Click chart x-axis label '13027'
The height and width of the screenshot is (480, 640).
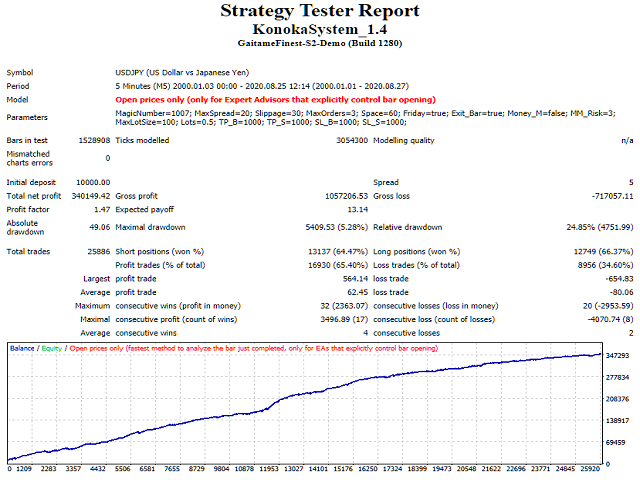click(293, 469)
